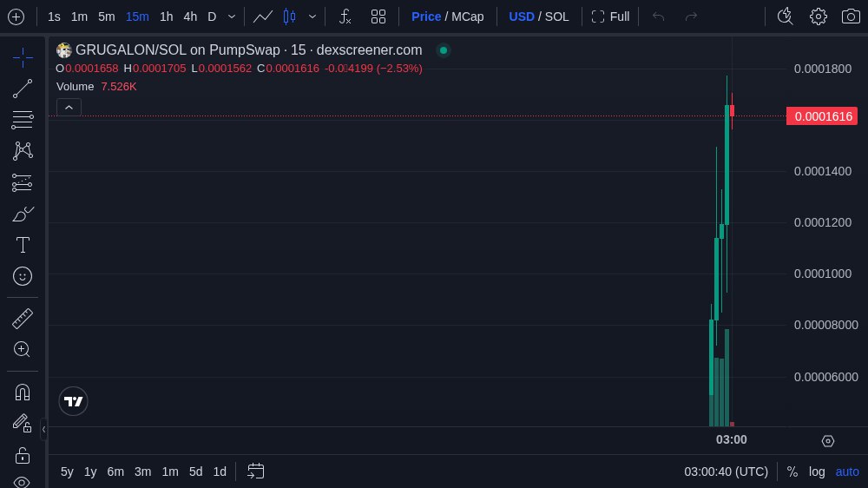Select the ruler measure tool
Screen dimensions: 868x488
click(x=23, y=319)
